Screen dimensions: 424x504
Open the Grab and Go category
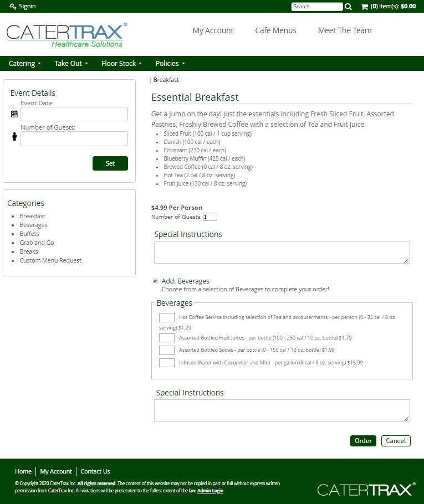point(37,243)
